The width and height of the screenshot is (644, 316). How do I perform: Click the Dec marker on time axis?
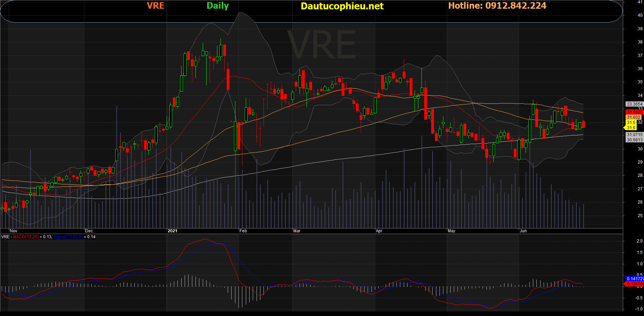click(x=89, y=231)
